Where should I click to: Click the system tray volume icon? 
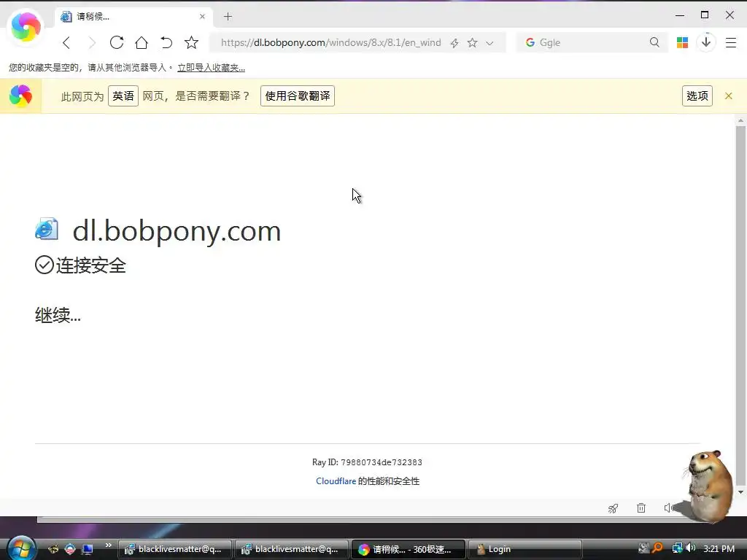(x=691, y=548)
